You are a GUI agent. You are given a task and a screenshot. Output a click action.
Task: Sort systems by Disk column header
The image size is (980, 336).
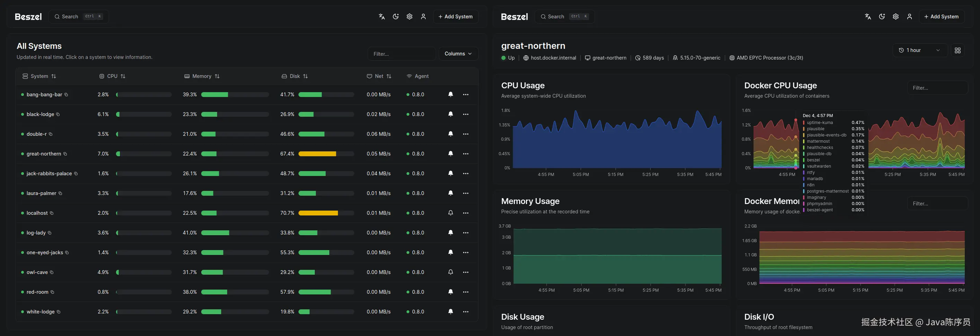[x=295, y=76]
